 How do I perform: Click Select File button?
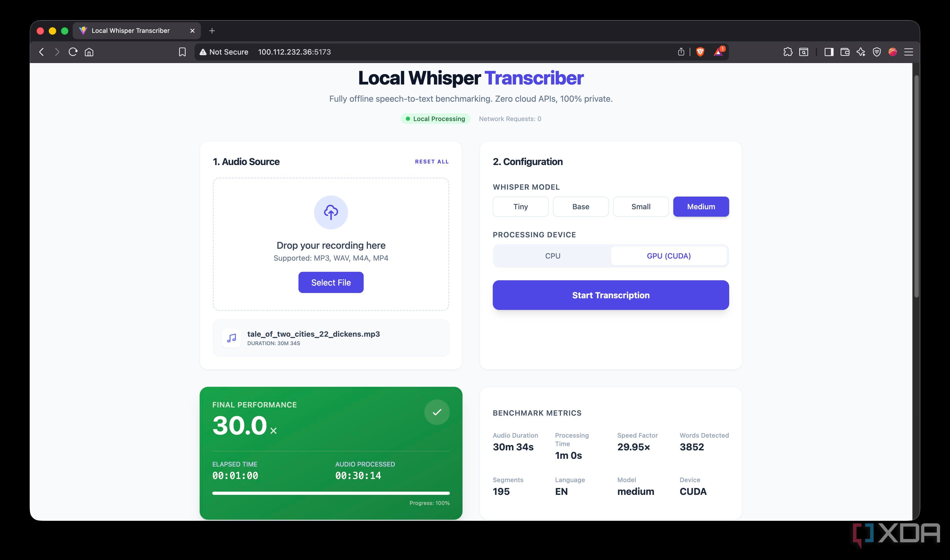point(331,282)
